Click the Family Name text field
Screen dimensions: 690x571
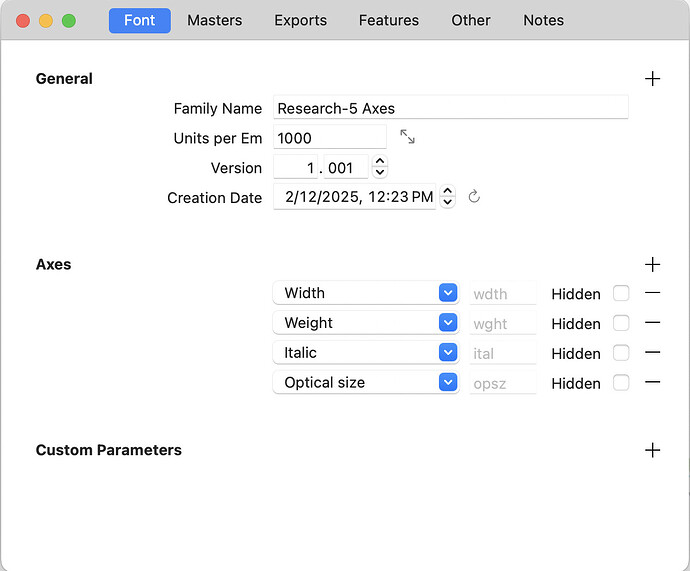click(450, 108)
